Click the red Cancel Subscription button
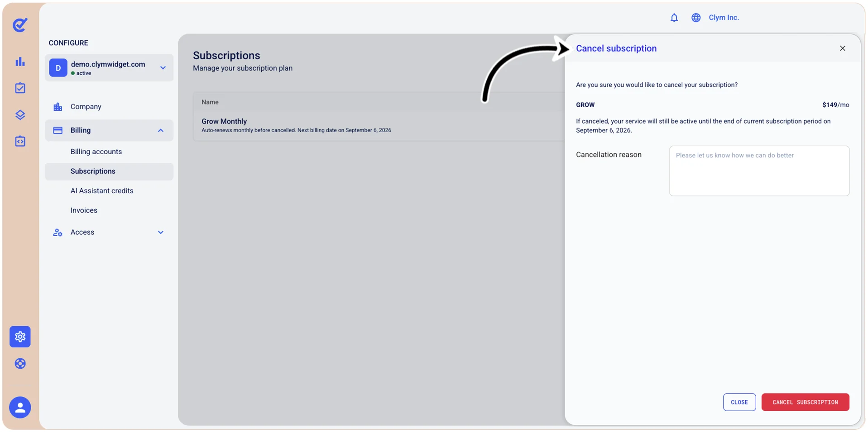The height and width of the screenshot is (432, 868). pos(805,402)
